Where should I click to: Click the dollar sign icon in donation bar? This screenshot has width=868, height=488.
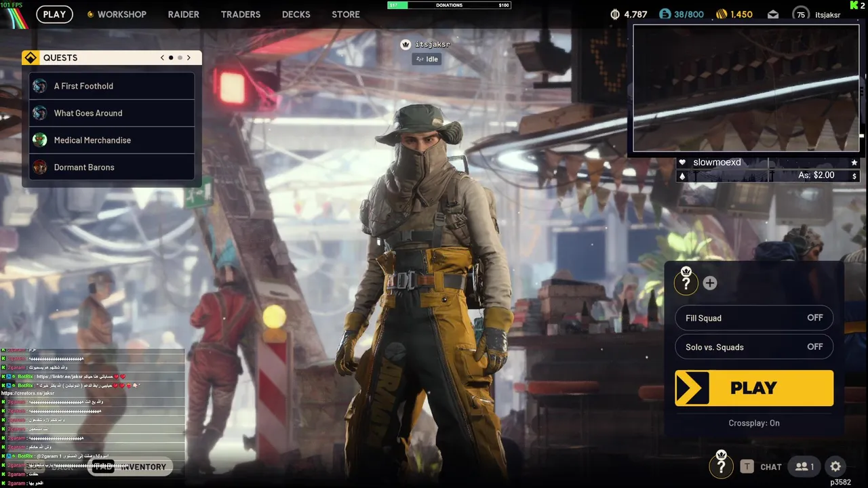854,176
